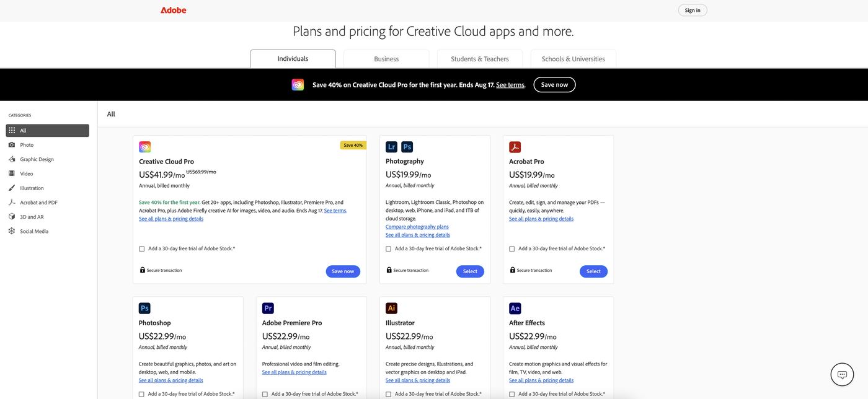
Task: Click the Adobe logo in header
Action: coord(173,10)
